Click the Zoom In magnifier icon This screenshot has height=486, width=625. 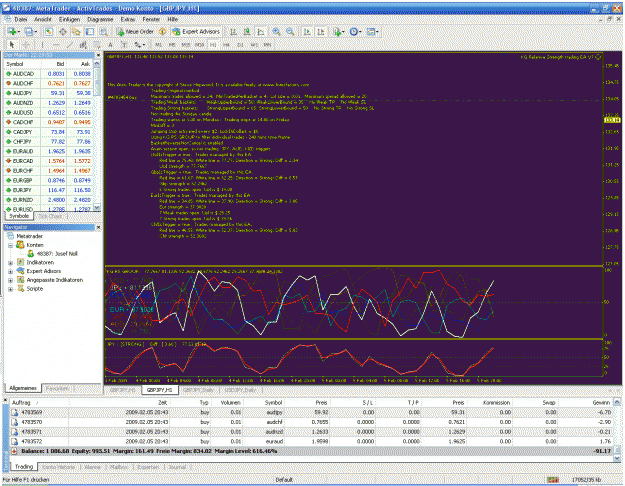point(276,31)
